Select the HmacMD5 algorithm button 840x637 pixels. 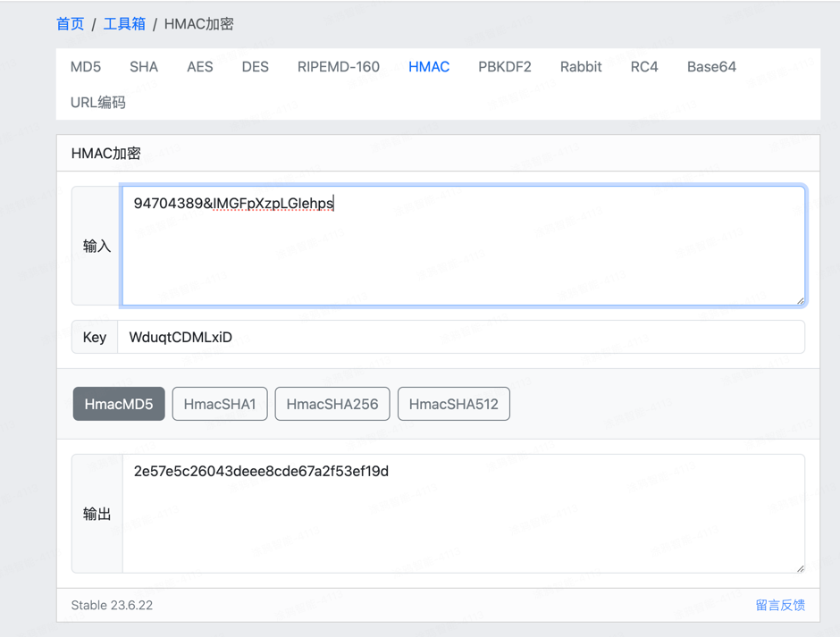[x=119, y=403]
